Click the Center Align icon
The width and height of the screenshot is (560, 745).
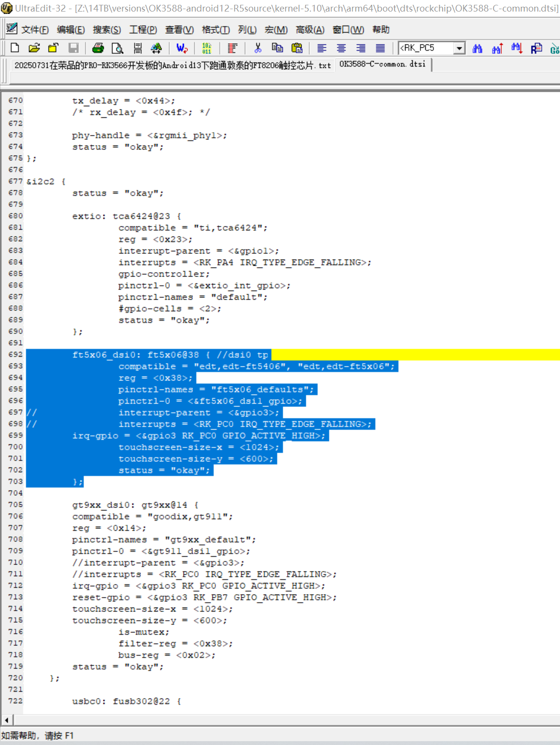pyautogui.click(x=341, y=48)
